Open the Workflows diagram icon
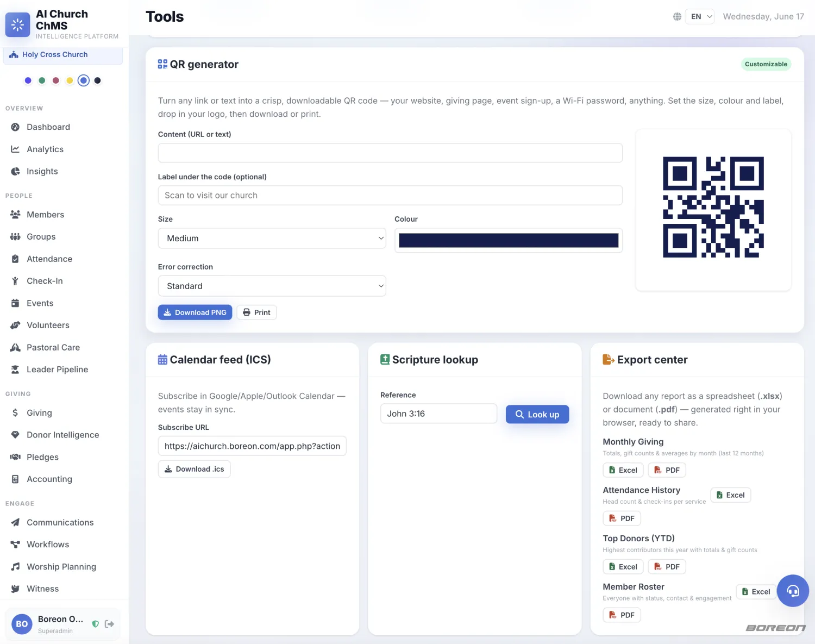The width and height of the screenshot is (815, 644). pyautogui.click(x=15, y=545)
